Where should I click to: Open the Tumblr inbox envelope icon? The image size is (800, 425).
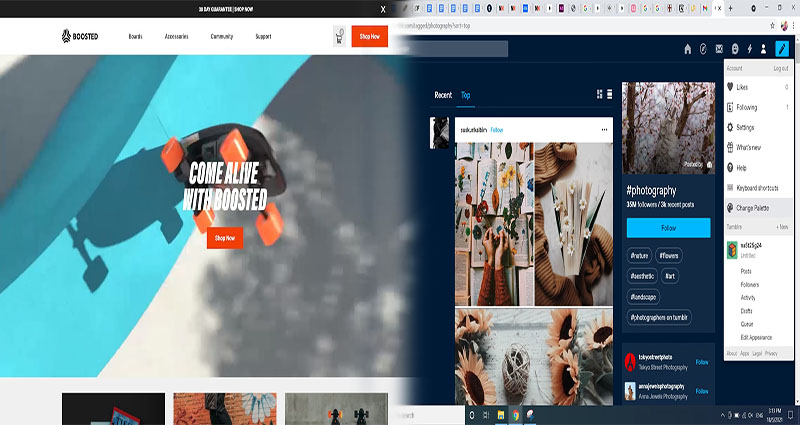[719, 49]
